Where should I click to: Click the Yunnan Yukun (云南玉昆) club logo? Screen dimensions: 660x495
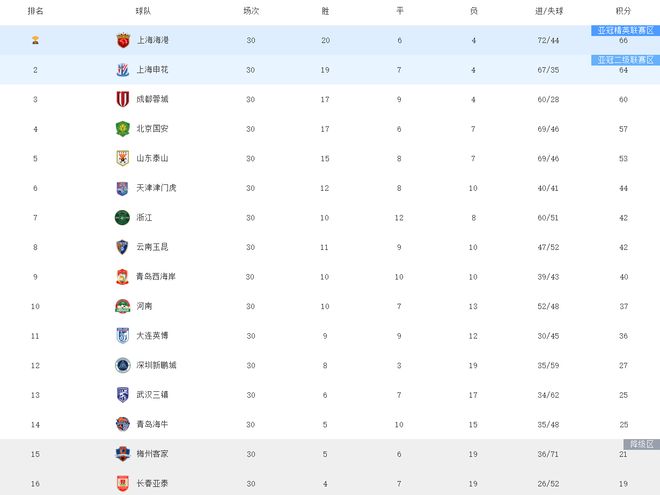[x=122, y=247]
